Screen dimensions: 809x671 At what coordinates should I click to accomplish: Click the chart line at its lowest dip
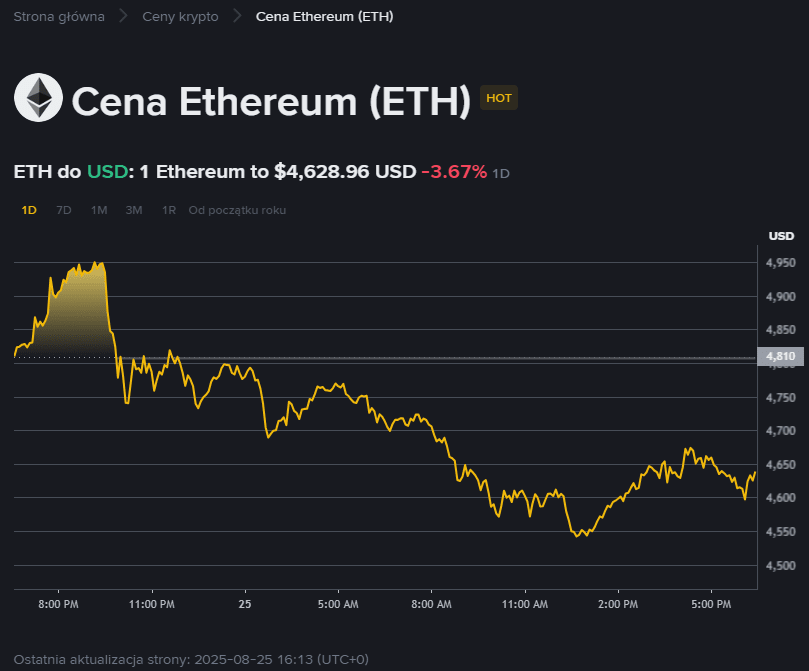[x=578, y=536]
